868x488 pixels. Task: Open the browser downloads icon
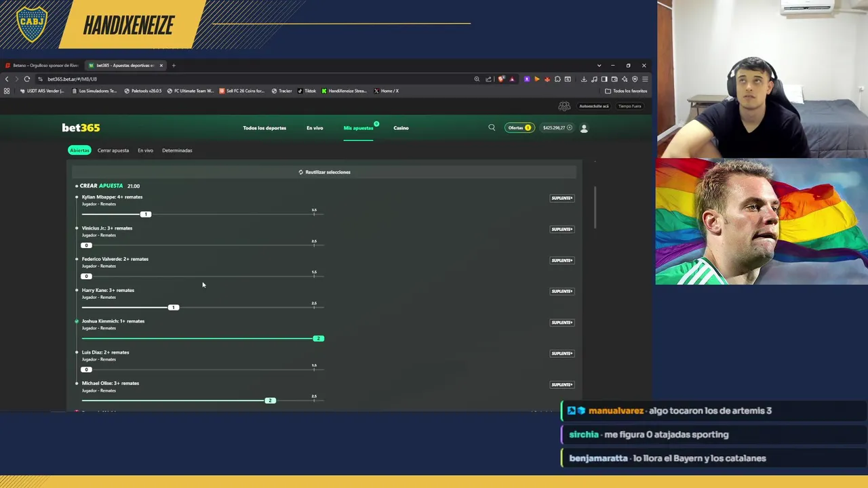pos(584,79)
